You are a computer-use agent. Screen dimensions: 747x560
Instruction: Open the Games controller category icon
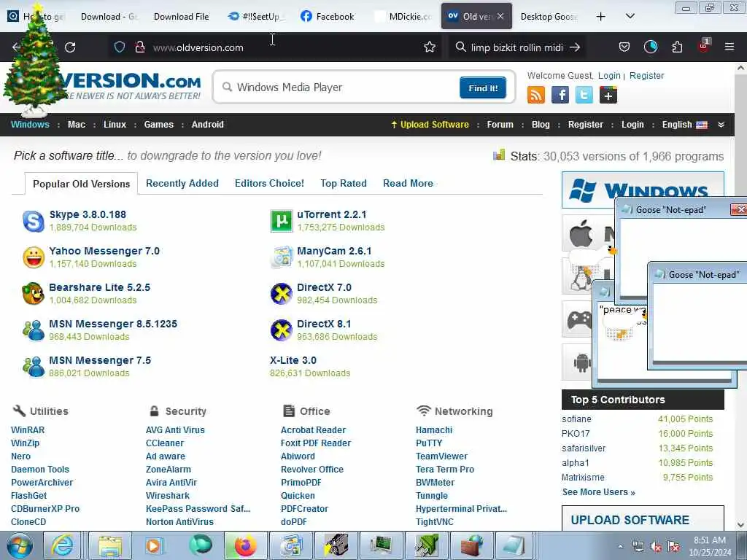pyautogui.click(x=579, y=319)
